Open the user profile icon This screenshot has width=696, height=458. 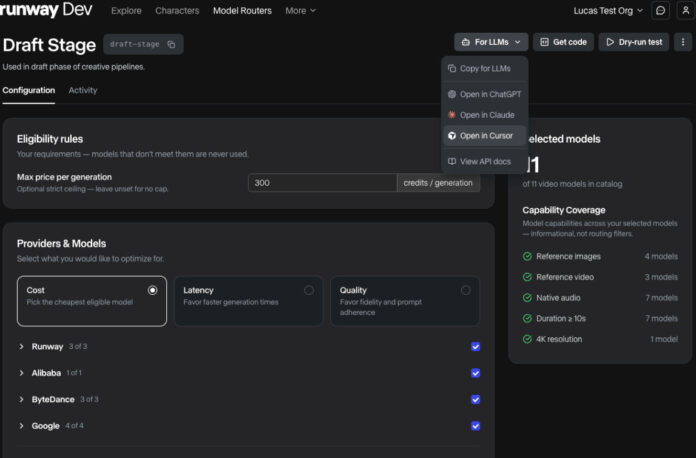tap(685, 10)
